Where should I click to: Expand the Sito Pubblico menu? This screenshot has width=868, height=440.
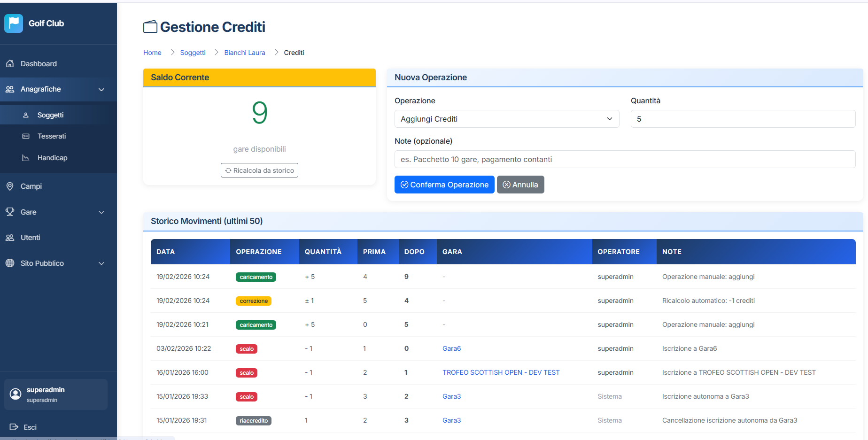click(x=101, y=263)
